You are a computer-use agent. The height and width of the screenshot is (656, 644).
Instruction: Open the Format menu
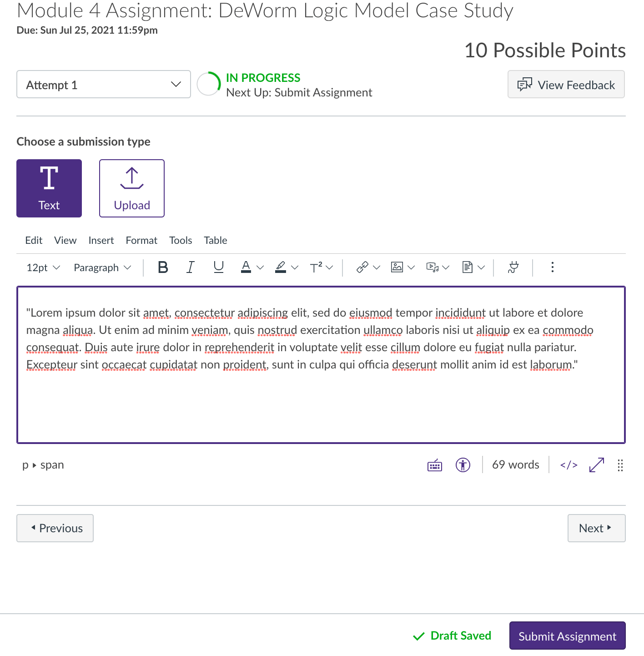pos(141,240)
